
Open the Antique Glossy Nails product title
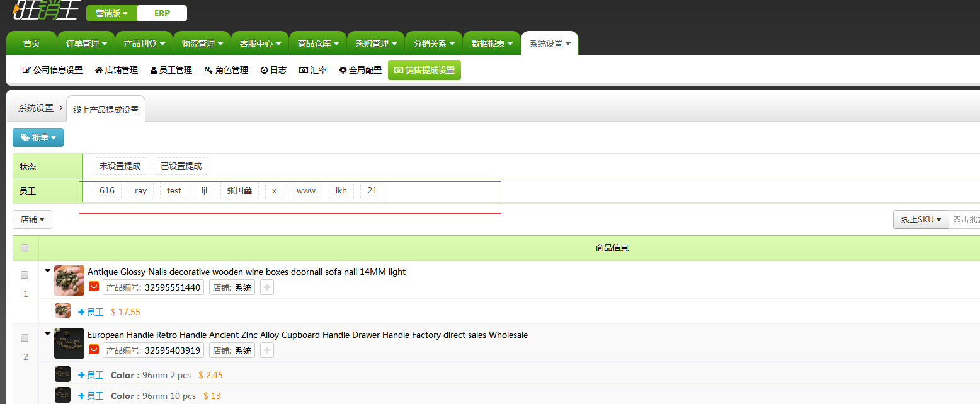point(246,272)
